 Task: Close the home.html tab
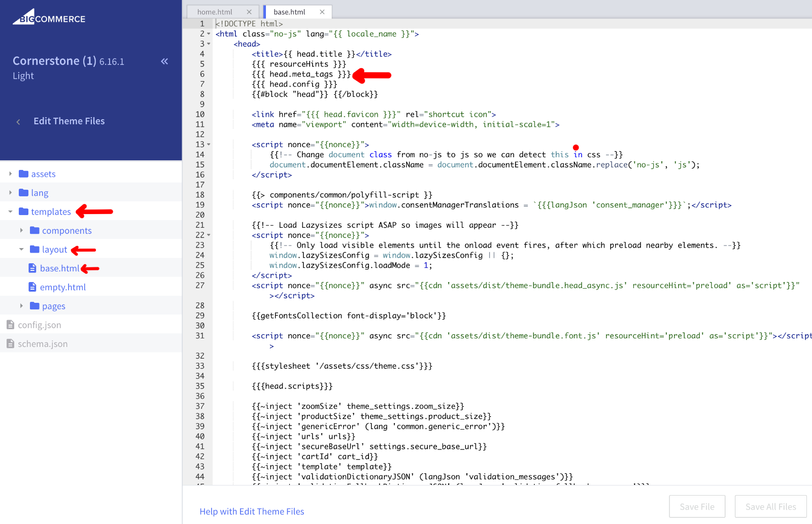249,12
